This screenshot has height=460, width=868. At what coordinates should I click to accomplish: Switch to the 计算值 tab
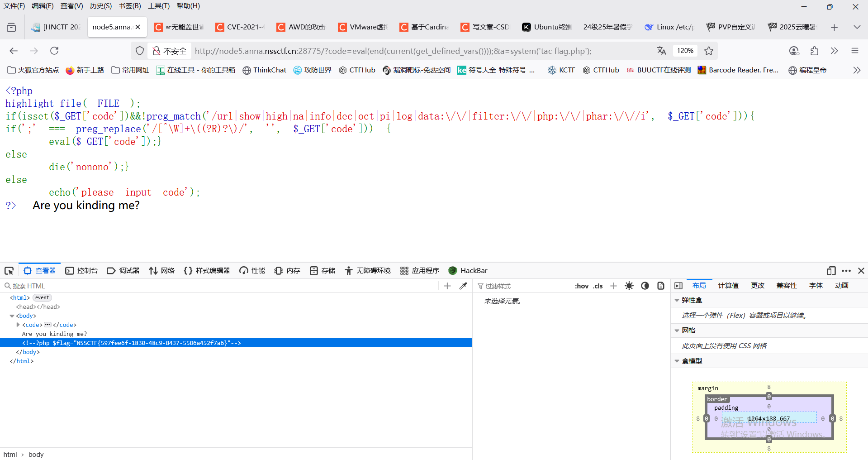pos(728,286)
